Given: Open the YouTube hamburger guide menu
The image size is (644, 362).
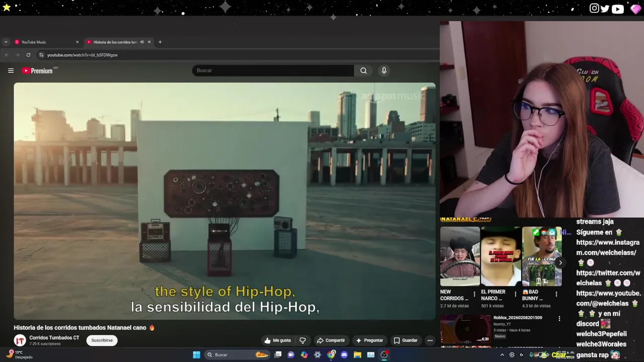Looking at the screenshot, I should pyautogui.click(x=11, y=70).
